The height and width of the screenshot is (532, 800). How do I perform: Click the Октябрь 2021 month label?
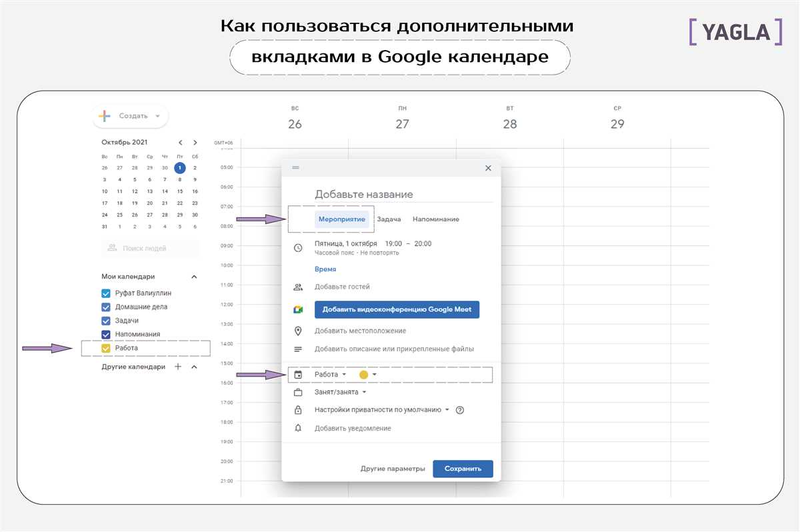click(x=125, y=142)
